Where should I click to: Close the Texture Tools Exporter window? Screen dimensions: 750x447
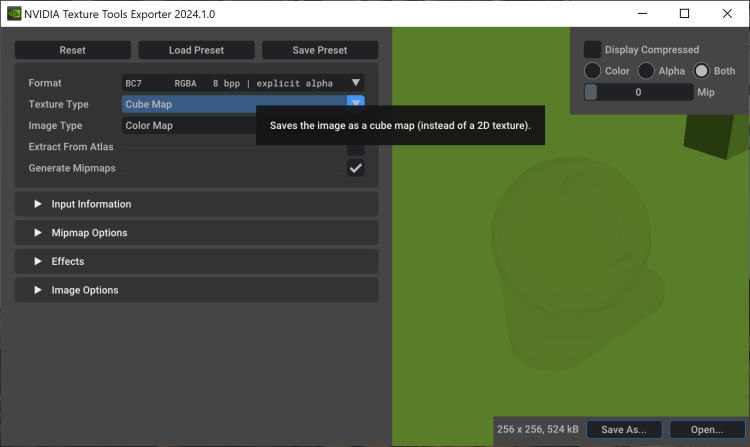click(727, 14)
